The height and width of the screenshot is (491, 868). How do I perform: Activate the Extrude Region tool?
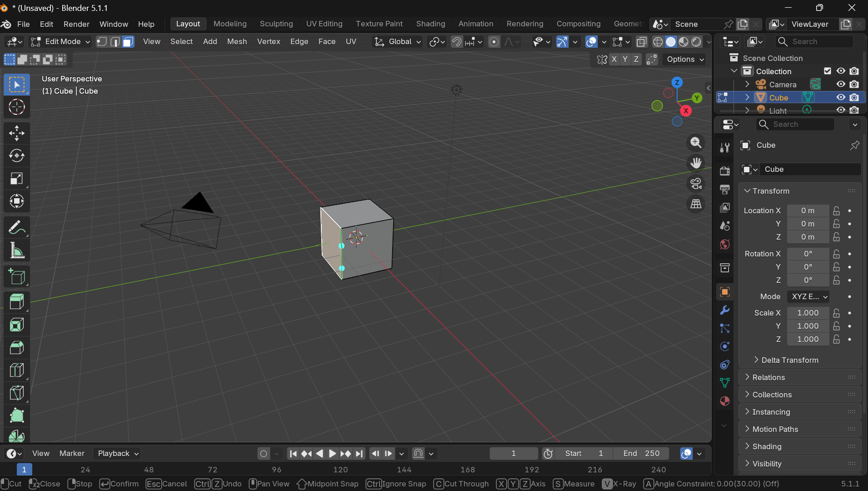(x=17, y=302)
